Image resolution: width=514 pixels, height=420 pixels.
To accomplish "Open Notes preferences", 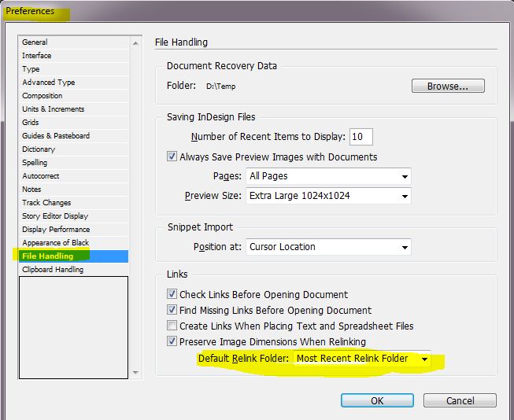I will click(x=74, y=190).
